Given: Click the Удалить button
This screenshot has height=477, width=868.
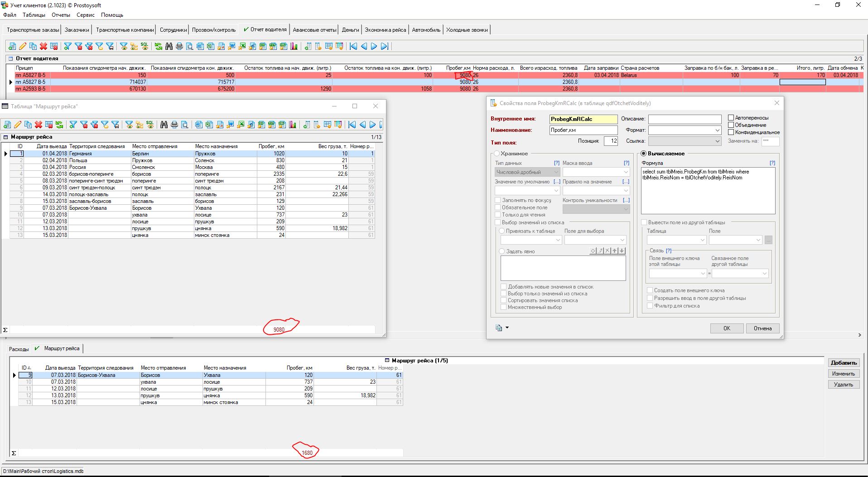Looking at the screenshot, I should 844,385.
